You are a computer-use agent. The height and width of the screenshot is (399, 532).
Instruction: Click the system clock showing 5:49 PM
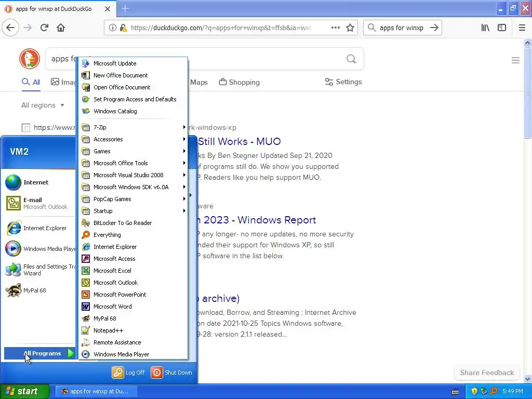(513, 391)
